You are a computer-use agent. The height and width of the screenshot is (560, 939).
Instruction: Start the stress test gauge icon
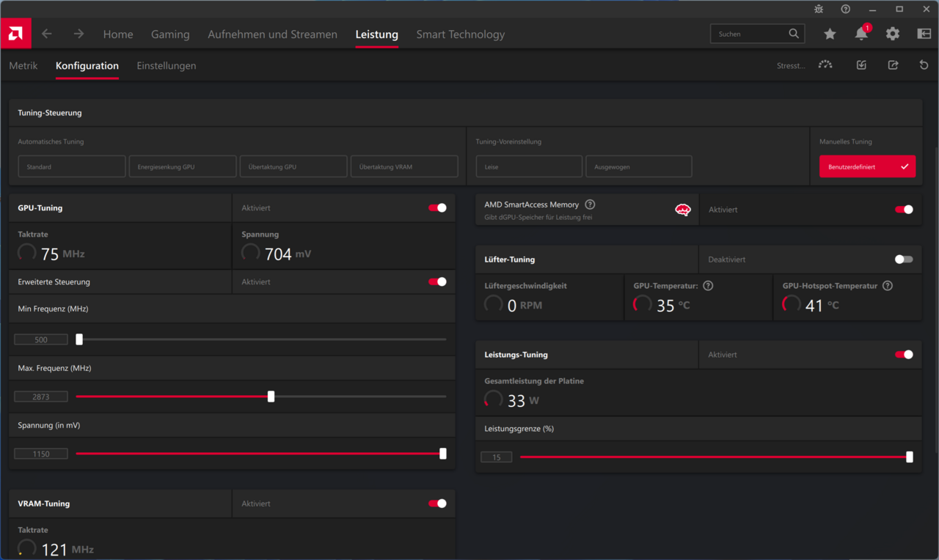(x=825, y=65)
